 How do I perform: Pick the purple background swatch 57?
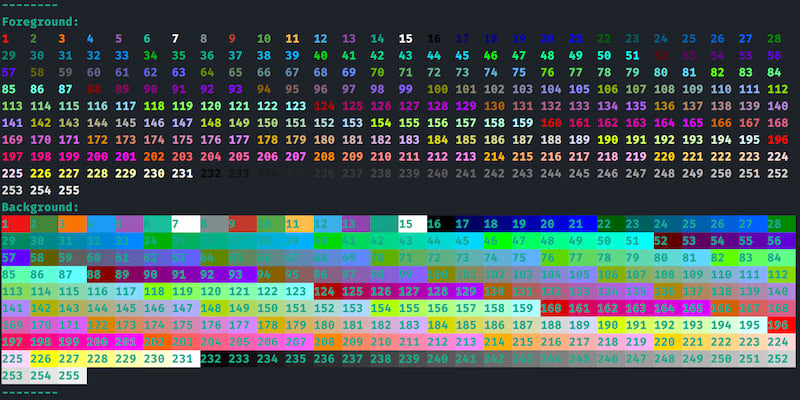(x=15, y=258)
